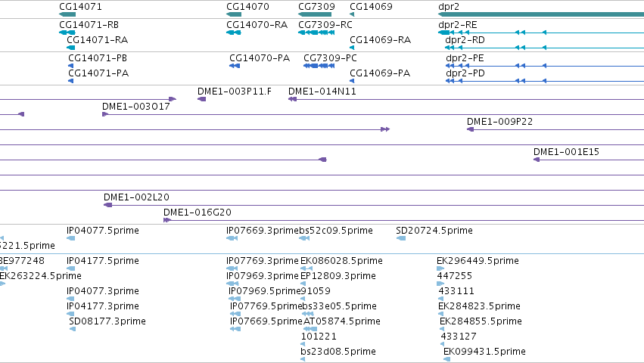Screen dimensions: 644x363
Task: Open the dpr2-PD protein label
Action: pyautogui.click(x=465, y=73)
